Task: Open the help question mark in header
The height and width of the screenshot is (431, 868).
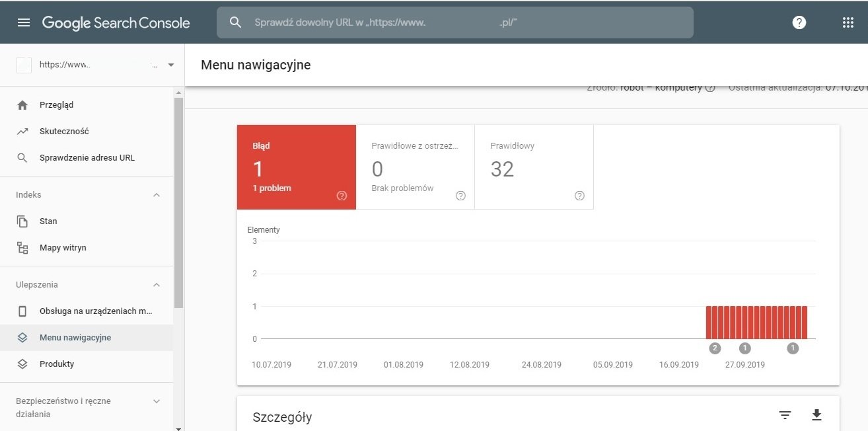Action: tap(799, 22)
